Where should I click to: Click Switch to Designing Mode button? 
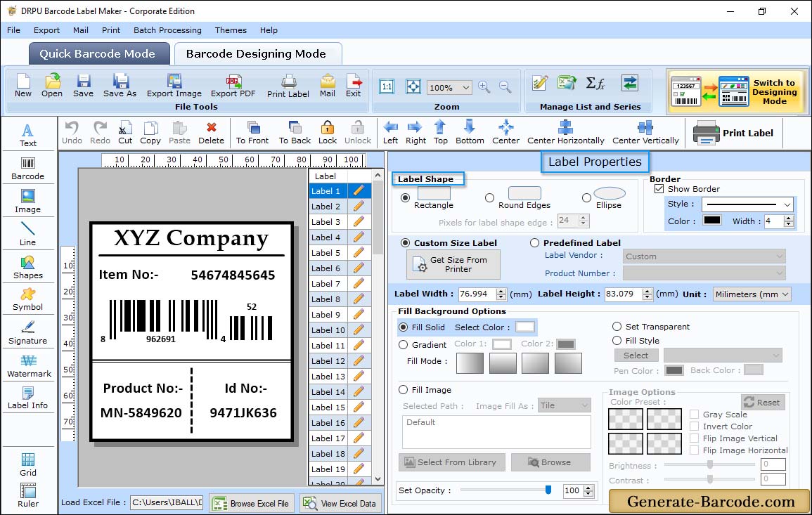pyautogui.click(x=736, y=92)
